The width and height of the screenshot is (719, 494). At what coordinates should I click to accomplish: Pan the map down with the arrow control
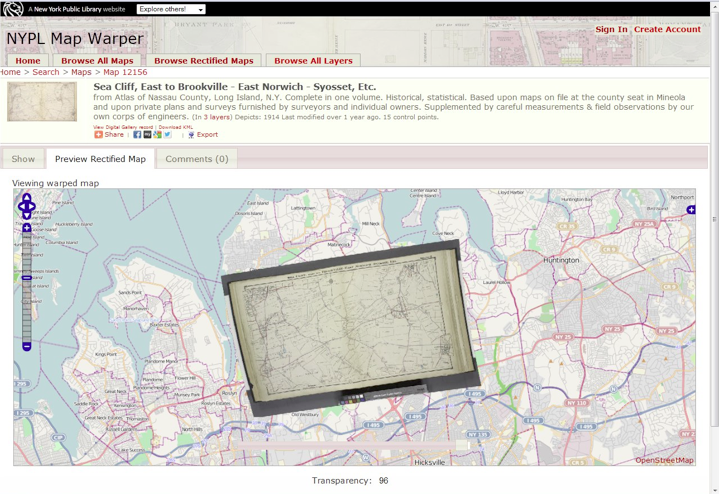pyautogui.click(x=27, y=215)
